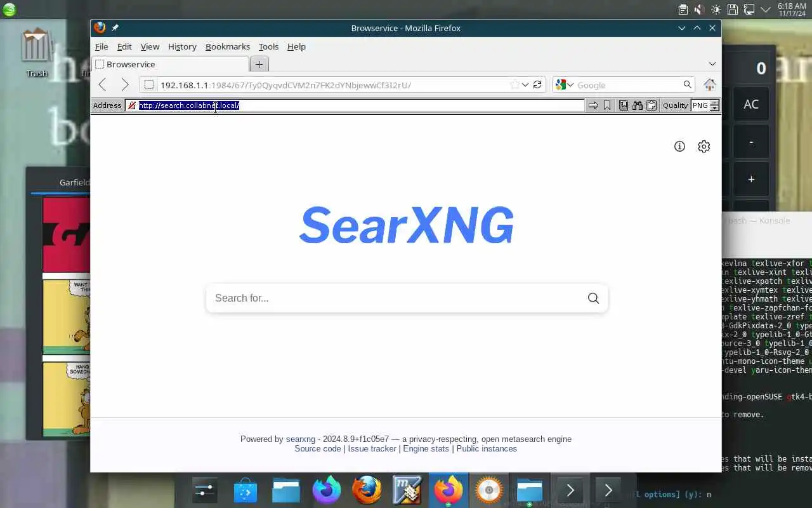Click the Quality stepper arrows

[715, 105]
